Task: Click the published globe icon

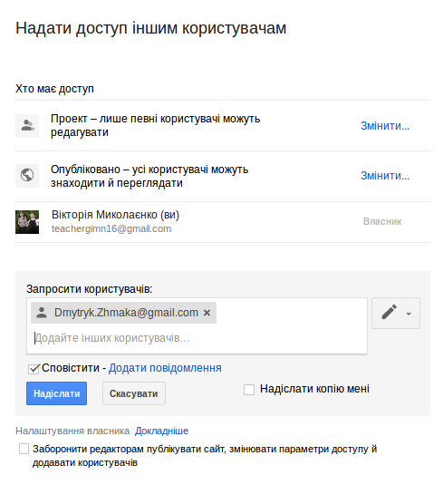Action: click(x=27, y=176)
